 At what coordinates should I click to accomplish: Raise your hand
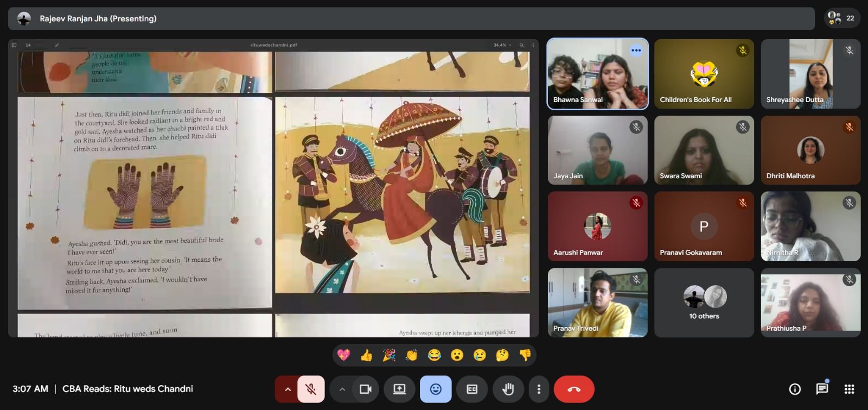(508, 389)
